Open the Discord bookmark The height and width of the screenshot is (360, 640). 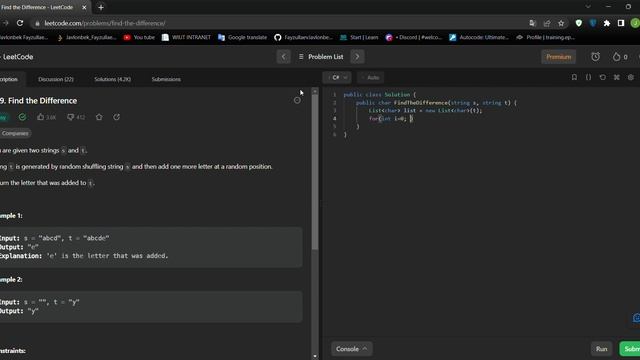[414, 37]
